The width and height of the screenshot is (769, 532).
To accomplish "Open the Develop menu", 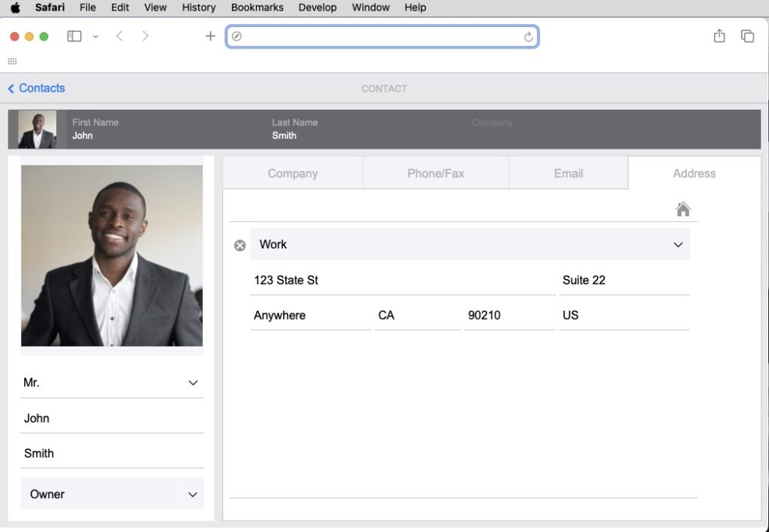I will point(318,8).
